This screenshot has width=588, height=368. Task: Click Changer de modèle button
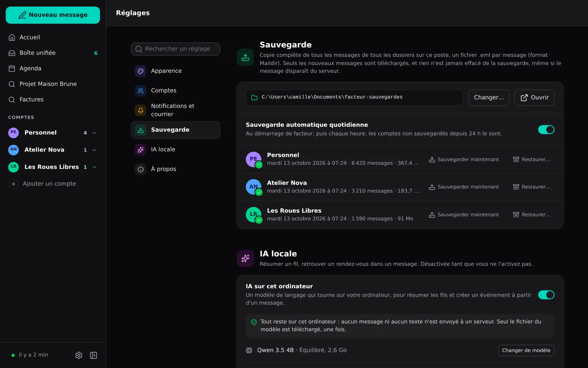(526, 350)
